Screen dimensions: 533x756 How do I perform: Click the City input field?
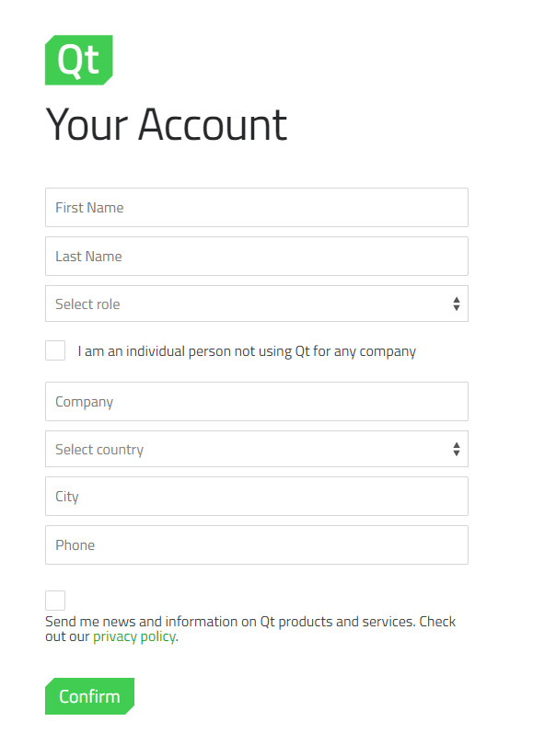tap(256, 496)
